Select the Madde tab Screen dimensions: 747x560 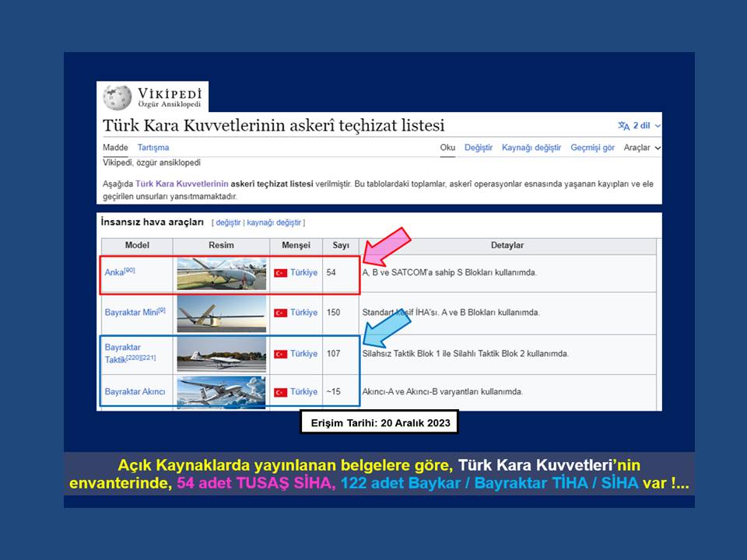115,148
